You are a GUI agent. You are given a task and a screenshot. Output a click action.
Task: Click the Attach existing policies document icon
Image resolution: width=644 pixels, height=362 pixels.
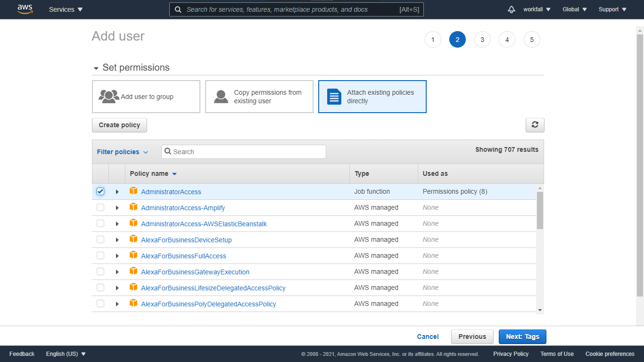(334, 97)
